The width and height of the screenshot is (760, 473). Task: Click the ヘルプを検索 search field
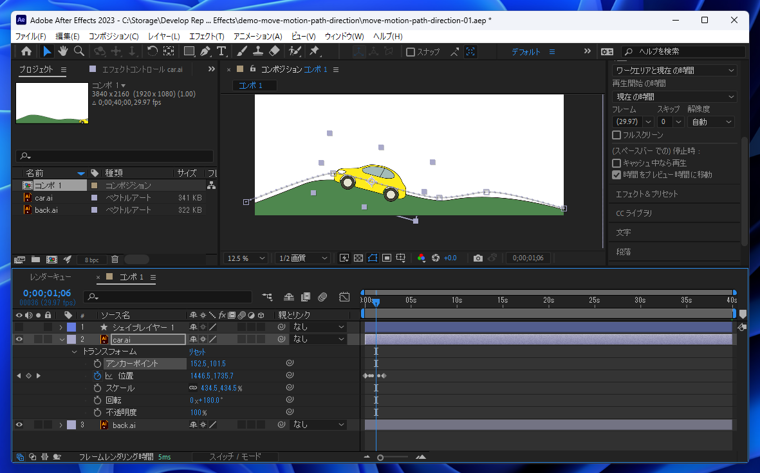684,51
